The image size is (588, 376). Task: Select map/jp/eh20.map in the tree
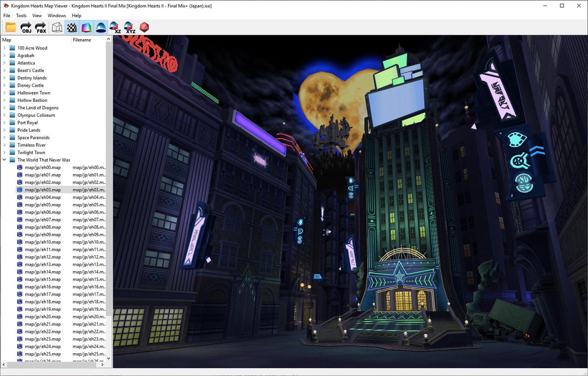point(43,317)
